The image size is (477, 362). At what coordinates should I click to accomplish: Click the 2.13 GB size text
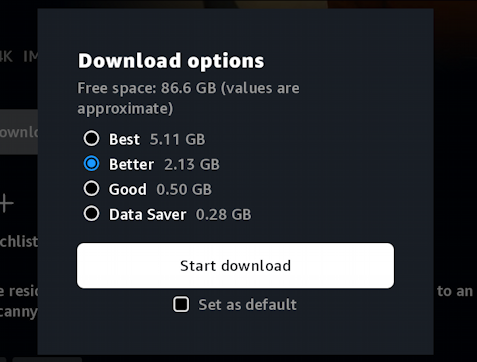pyautogui.click(x=192, y=164)
